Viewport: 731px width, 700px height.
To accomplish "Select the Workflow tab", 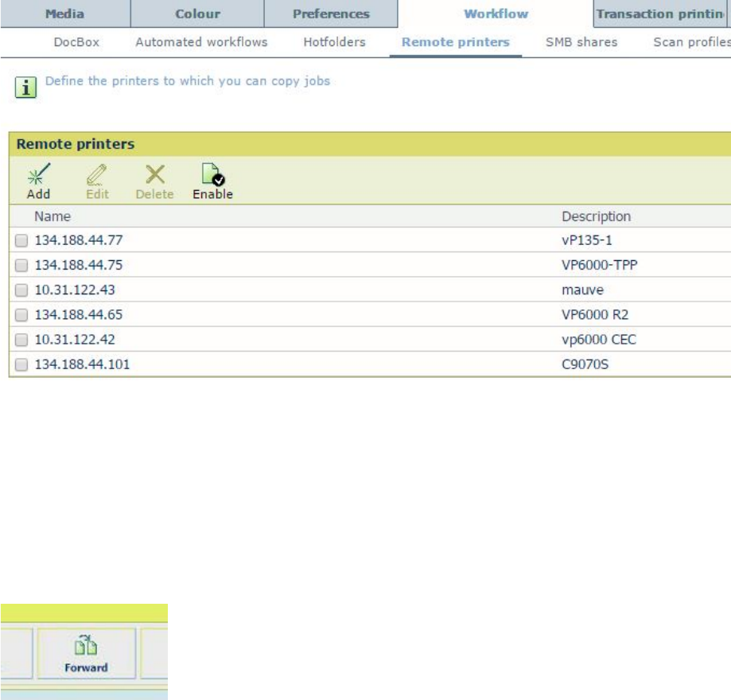I will [496, 14].
